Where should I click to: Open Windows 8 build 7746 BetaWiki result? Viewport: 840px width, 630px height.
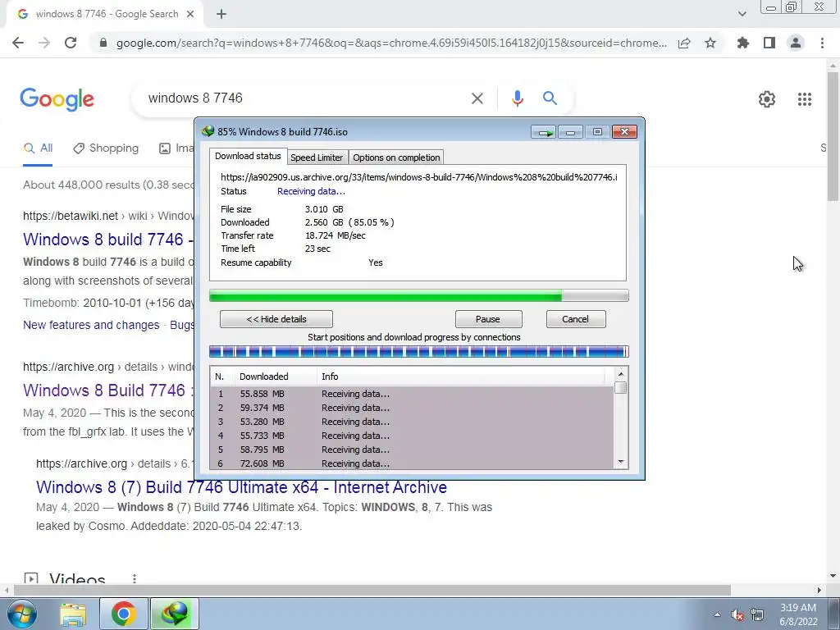coord(108,240)
